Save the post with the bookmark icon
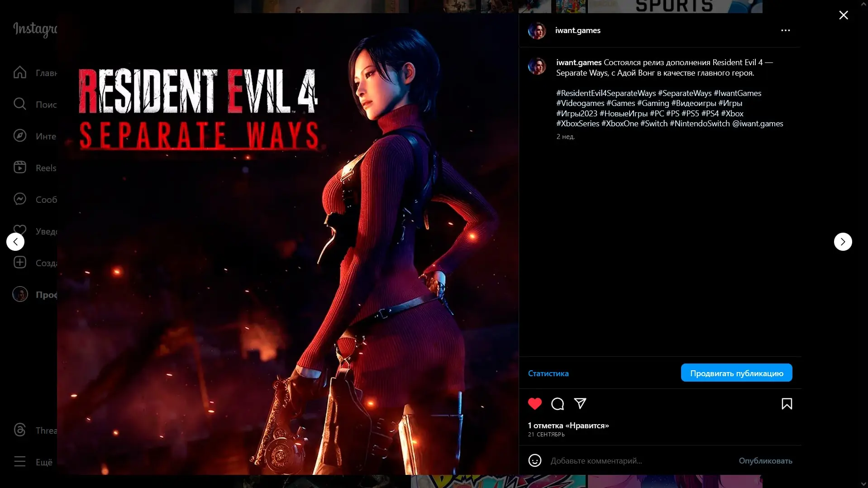 (x=787, y=403)
